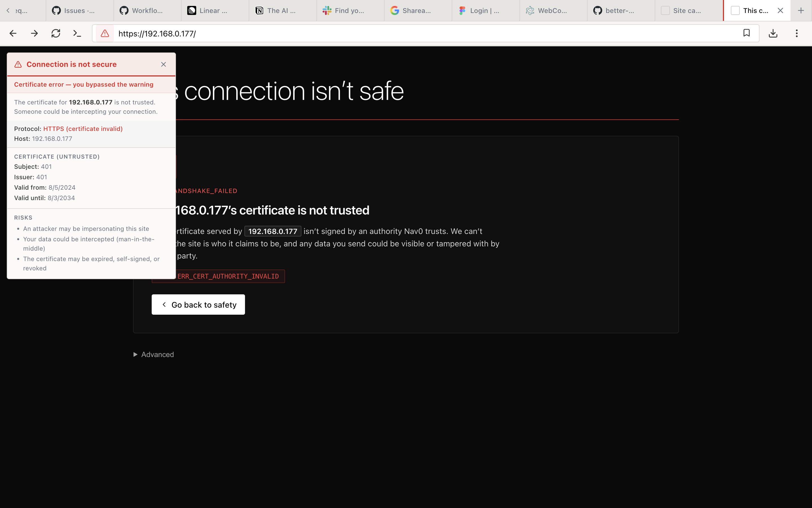Switch to the Slack 'Find yo...' tab
The image size is (812, 508).
pyautogui.click(x=350, y=11)
